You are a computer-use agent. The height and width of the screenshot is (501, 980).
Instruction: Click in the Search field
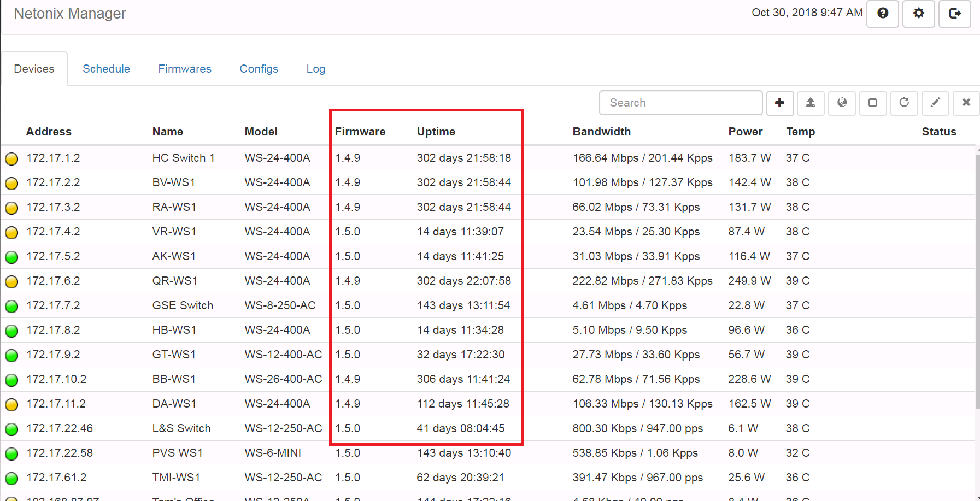pos(680,103)
